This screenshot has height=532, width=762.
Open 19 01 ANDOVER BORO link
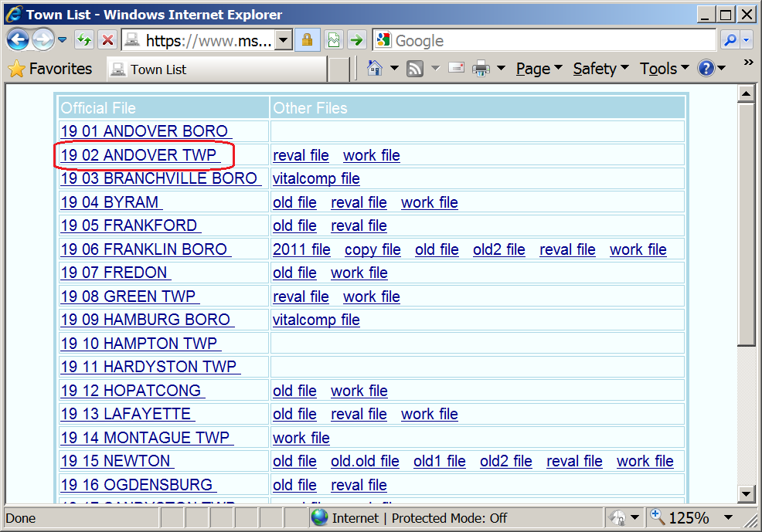[145, 131]
